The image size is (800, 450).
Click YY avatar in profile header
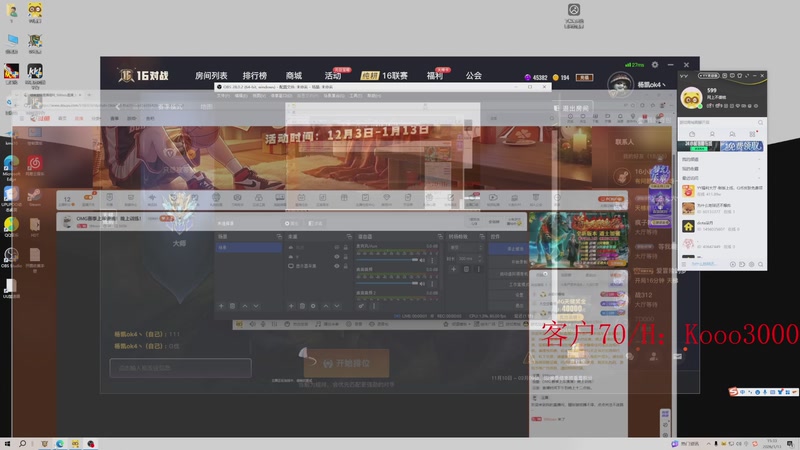(x=691, y=97)
